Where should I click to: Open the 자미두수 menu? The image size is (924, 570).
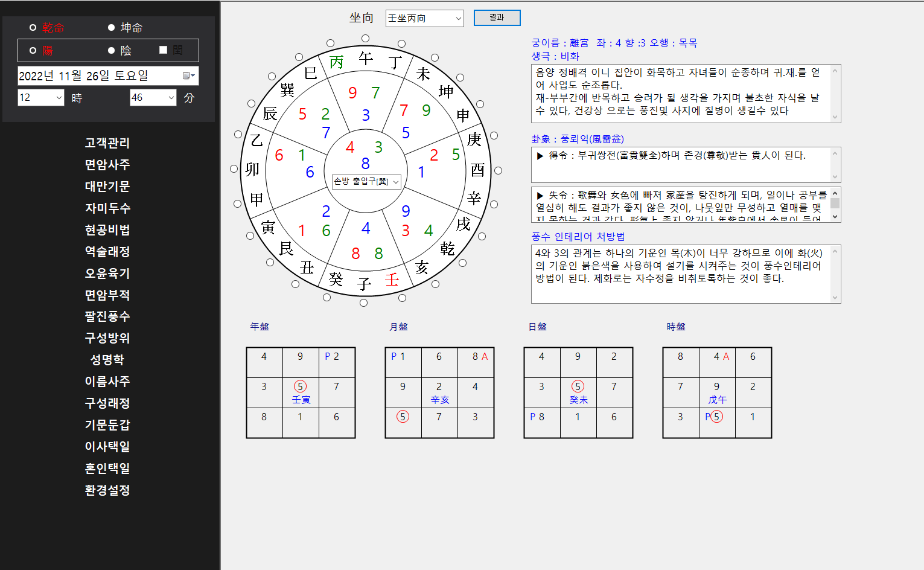pos(107,208)
